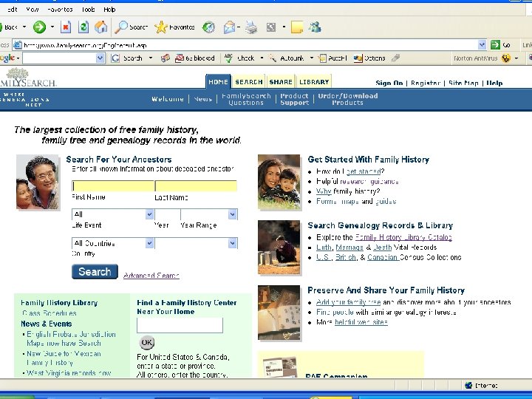Viewport: 532px width, 399px height.
Task: Open the Back button dropdown arrow
Action: [24, 27]
